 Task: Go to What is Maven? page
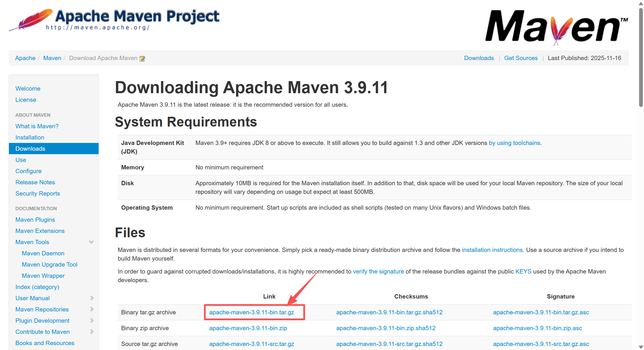coord(37,126)
